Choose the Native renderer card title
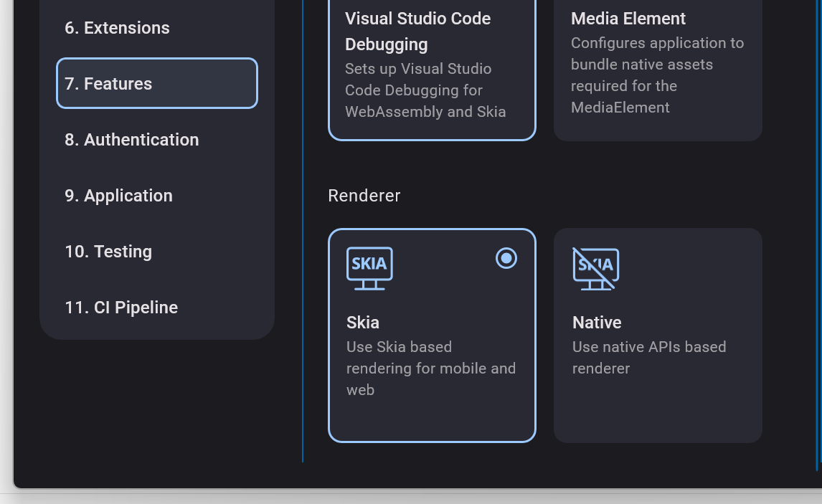This screenshot has width=822, height=504. tap(597, 322)
